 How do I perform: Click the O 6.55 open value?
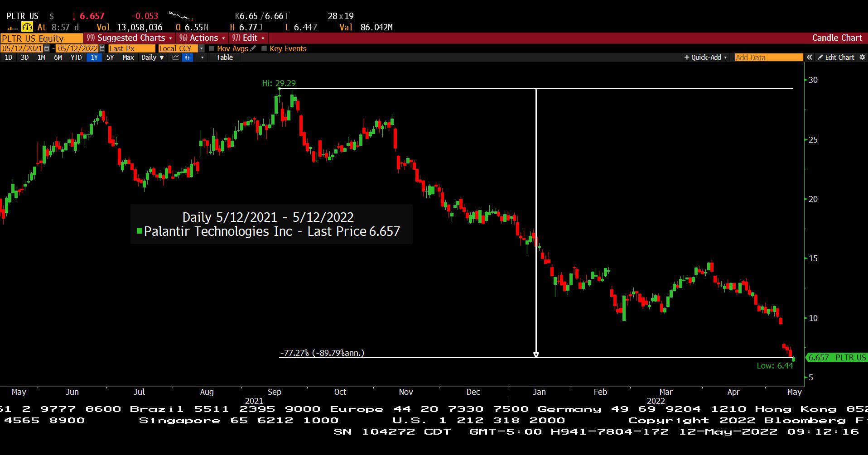[192, 28]
